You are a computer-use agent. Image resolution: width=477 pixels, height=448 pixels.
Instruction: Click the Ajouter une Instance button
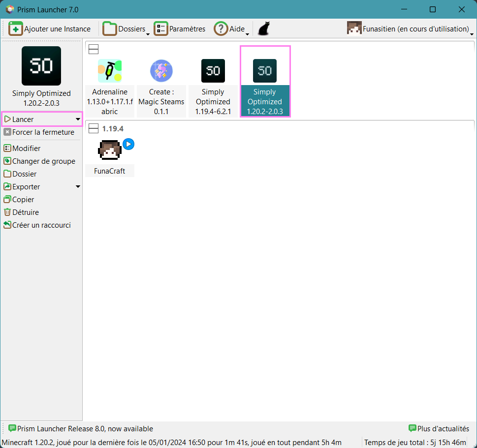[50, 29]
